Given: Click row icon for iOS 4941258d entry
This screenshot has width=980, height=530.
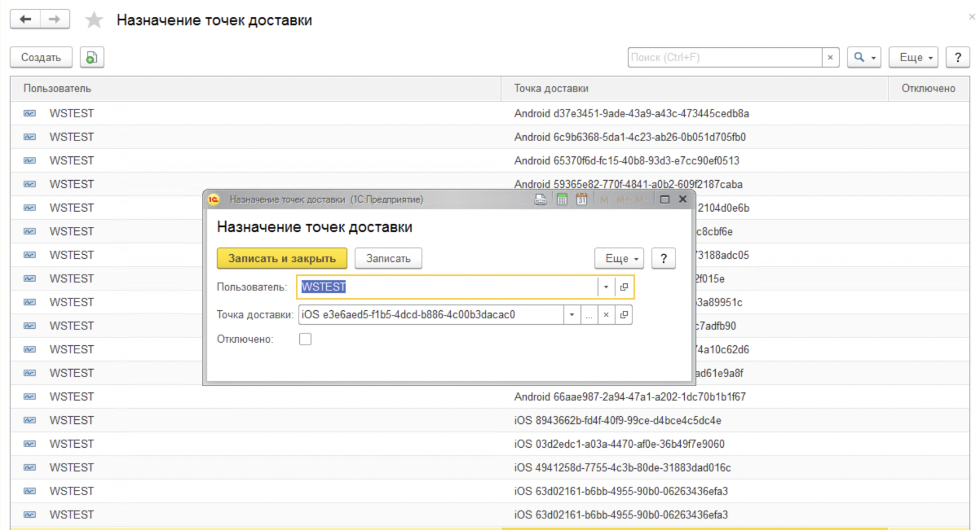Looking at the screenshot, I should (x=30, y=468).
